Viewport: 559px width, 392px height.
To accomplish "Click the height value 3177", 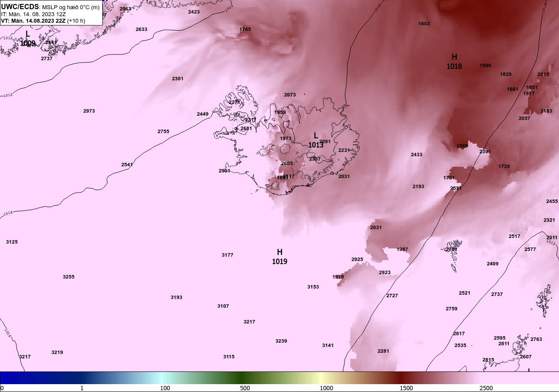I will 228,255.
